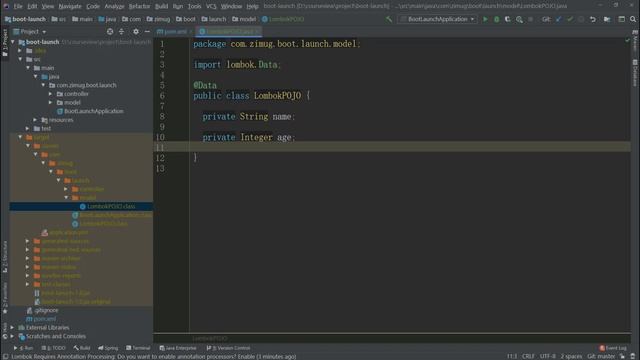Click the stop square icon in toolbar
Viewport: 640px width, 360px height.
coord(530,19)
